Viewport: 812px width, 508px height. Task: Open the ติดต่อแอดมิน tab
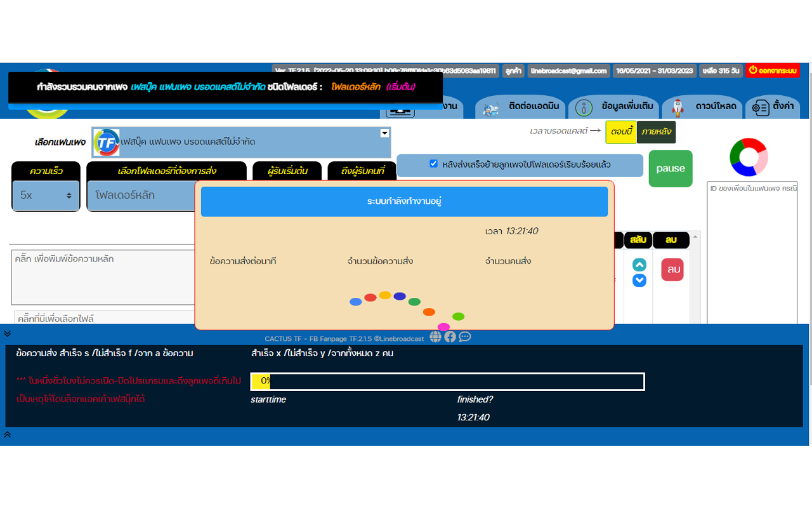pos(520,107)
